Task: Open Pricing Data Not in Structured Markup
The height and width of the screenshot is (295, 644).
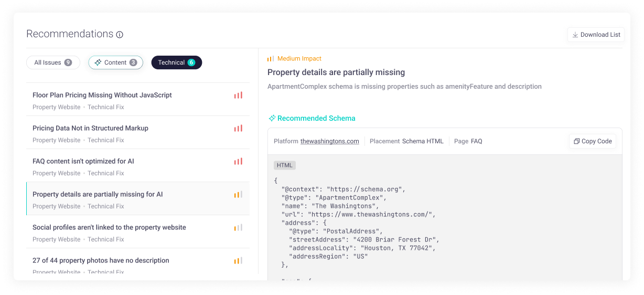Action: [x=137, y=133]
